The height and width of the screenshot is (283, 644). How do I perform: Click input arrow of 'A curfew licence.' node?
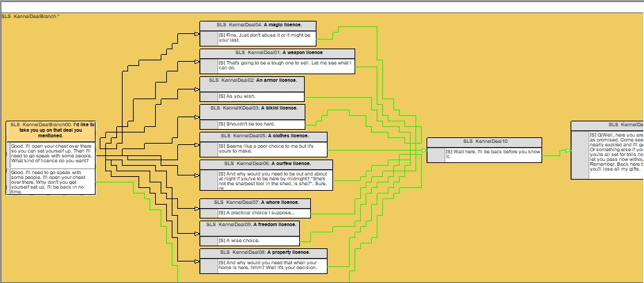197,175
